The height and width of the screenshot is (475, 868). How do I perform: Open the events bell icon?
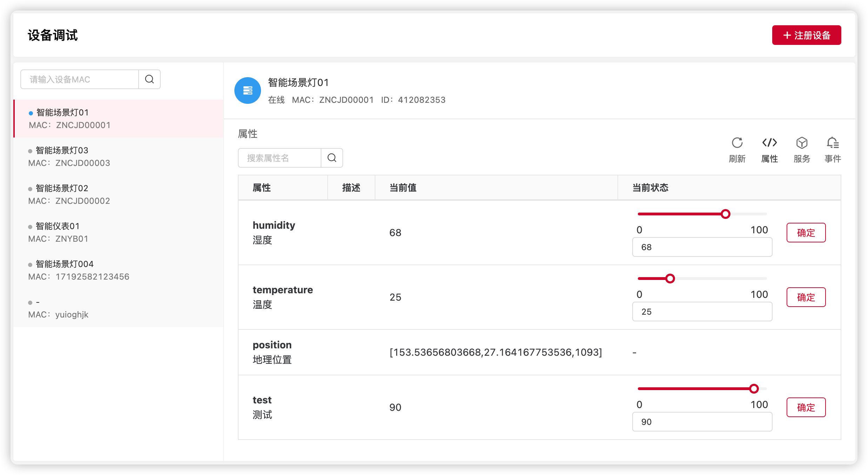pyautogui.click(x=833, y=143)
